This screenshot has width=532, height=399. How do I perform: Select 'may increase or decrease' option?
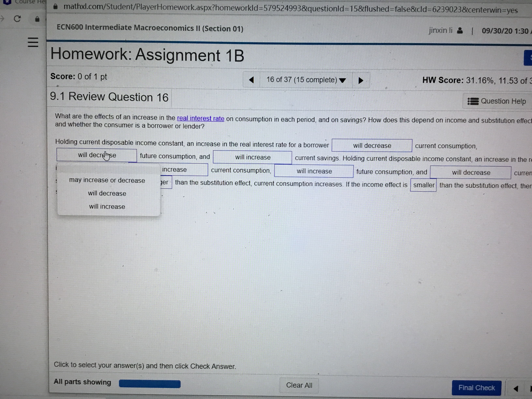[107, 180]
